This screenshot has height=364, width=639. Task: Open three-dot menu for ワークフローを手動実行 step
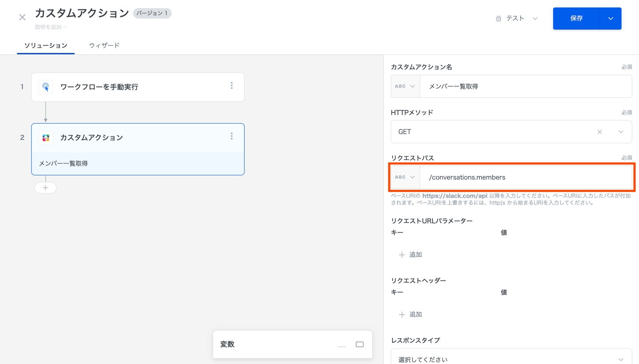[232, 86]
